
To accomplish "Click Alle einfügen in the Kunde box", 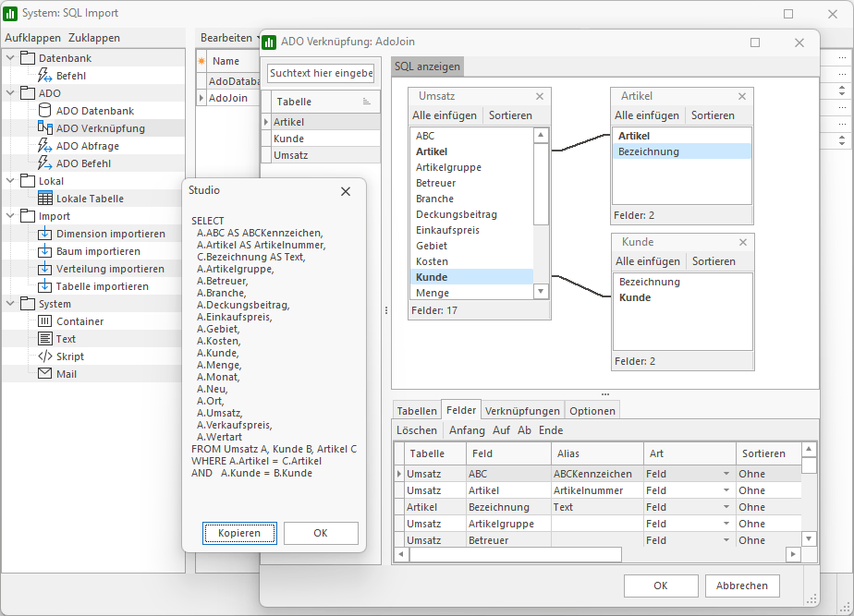I will [648, 261].
